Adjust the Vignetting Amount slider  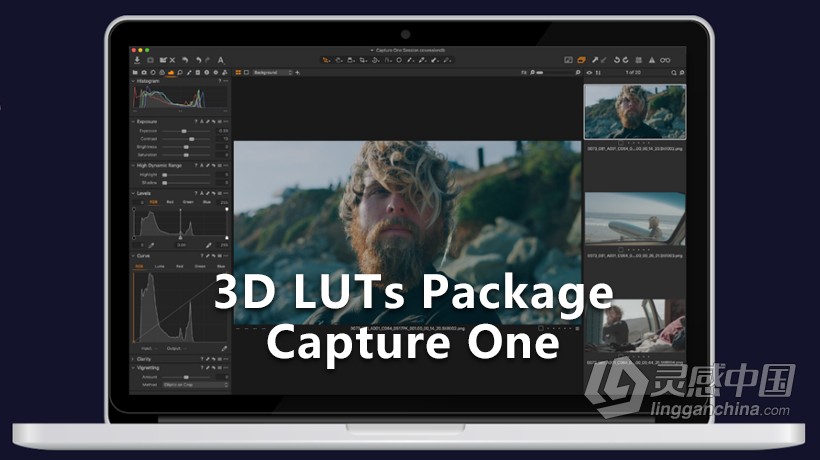pyautogui.click(x=187, y=377)
